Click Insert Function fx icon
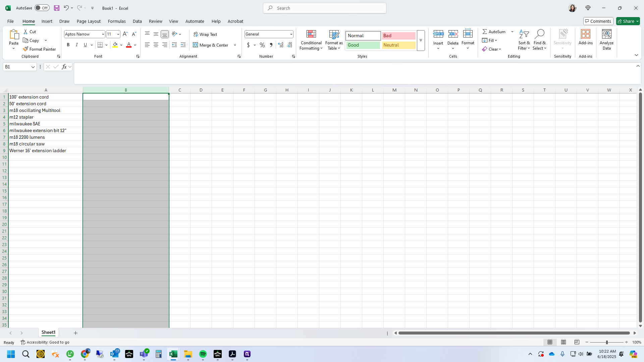 pos(64,67)
